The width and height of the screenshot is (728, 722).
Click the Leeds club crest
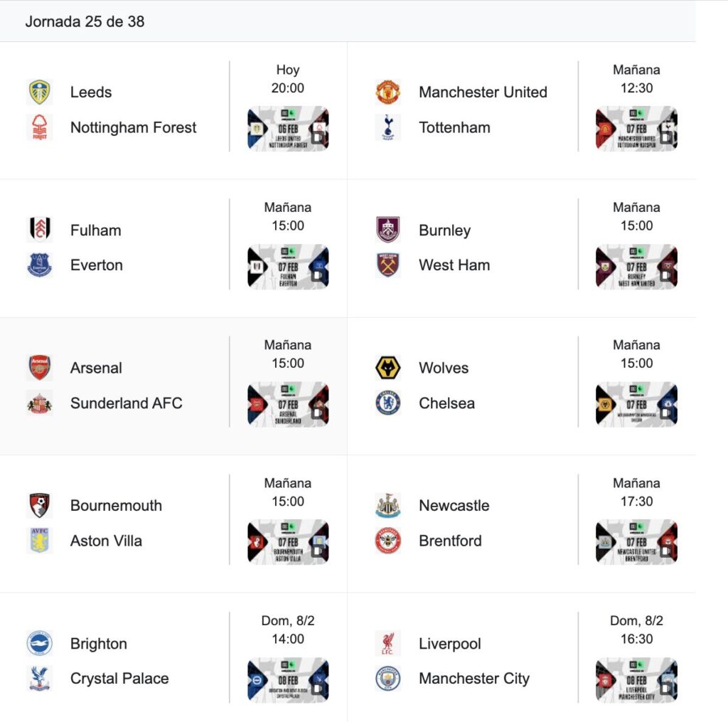pos(39,92)
